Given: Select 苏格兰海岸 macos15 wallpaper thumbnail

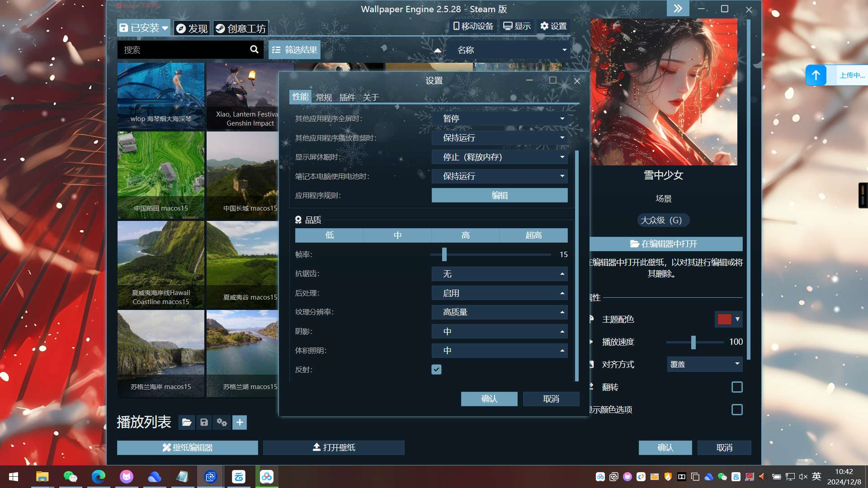Looking at the screenshot, I should pos(161,354).
